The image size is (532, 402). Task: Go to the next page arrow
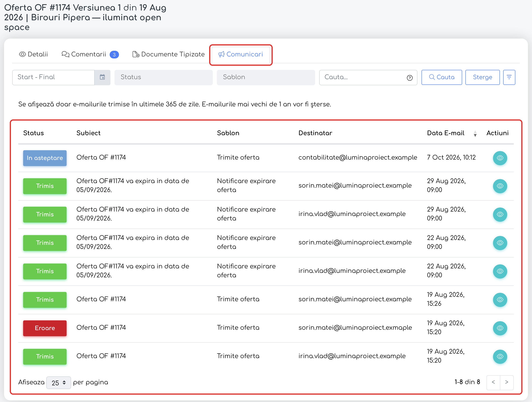[x=507, y=382]
